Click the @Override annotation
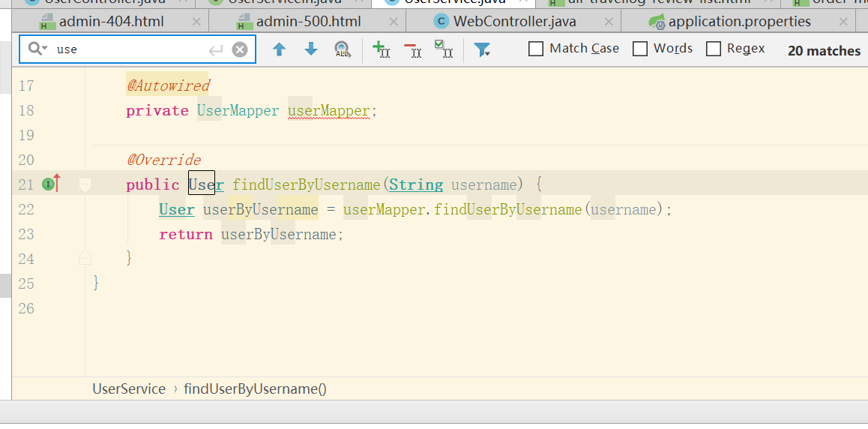This screenshot has width=868, height=429. tap(164, 160)
